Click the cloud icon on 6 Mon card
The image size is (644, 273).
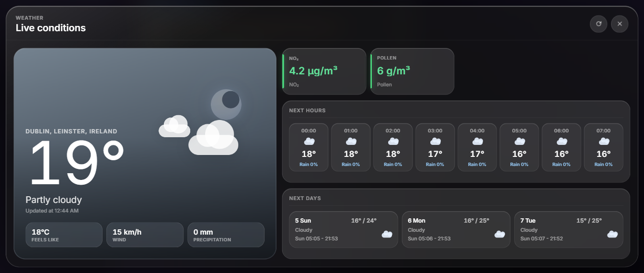click(500, 234)
